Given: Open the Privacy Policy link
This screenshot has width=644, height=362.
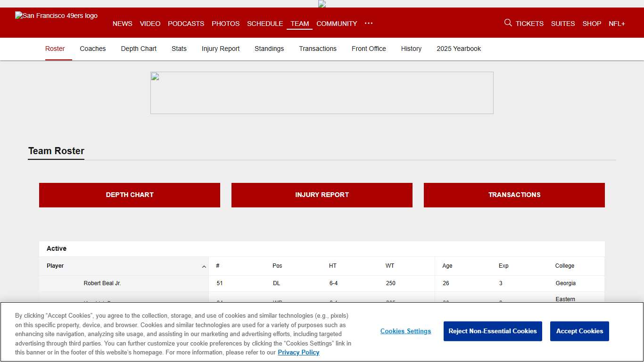Looking at the screenshot, I should tap(298, 352).
